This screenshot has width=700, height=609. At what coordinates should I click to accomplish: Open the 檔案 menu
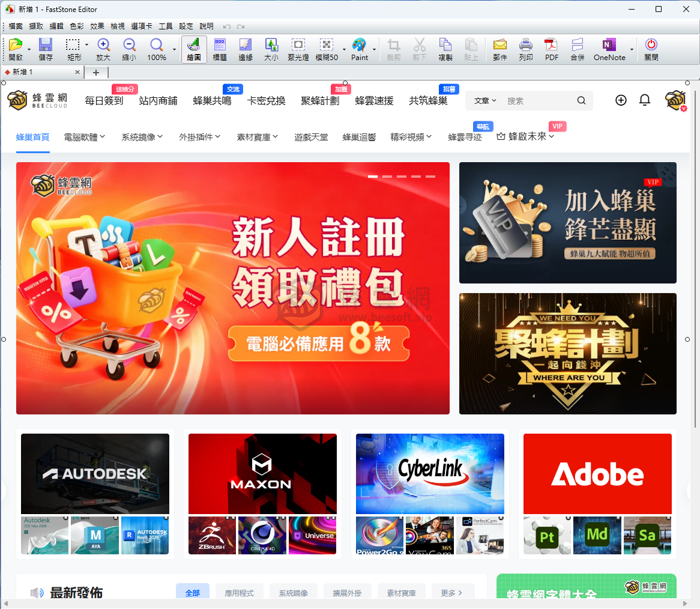click(16, 26)
